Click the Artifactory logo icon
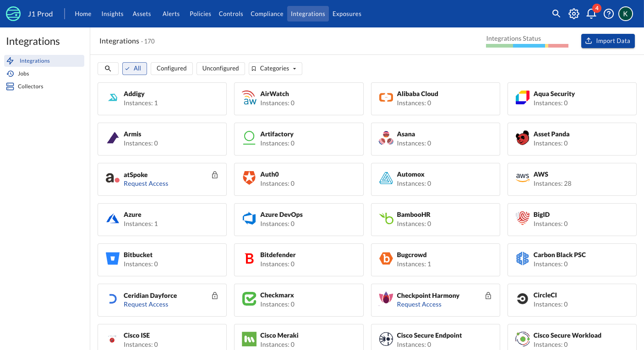Image resolution: width=644 pixels, height=350 pixels. (x=249, y=138)
